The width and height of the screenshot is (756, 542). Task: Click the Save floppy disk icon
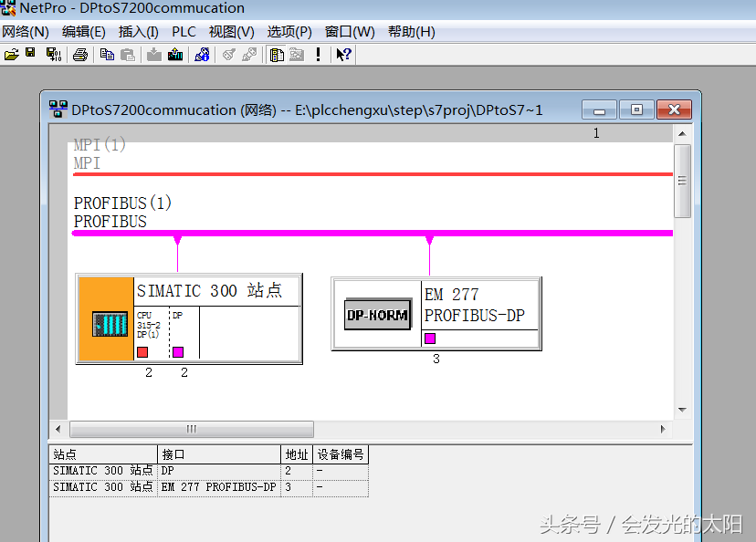(31, 55)
